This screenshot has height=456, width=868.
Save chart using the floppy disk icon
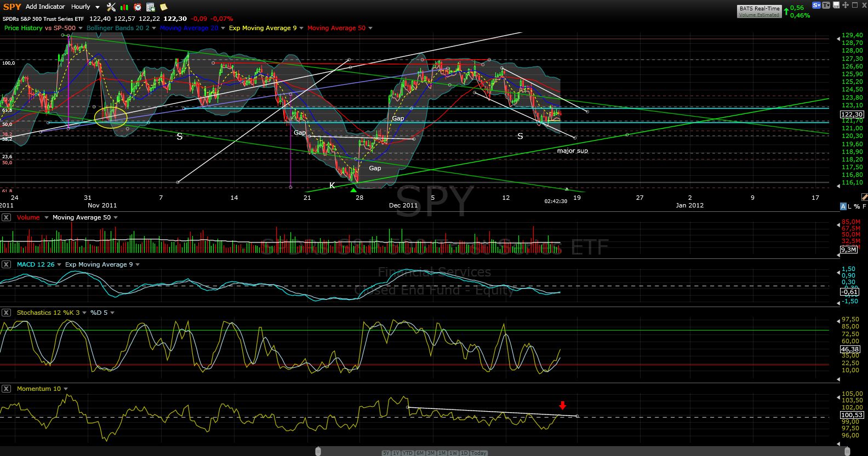pos(836,5)
